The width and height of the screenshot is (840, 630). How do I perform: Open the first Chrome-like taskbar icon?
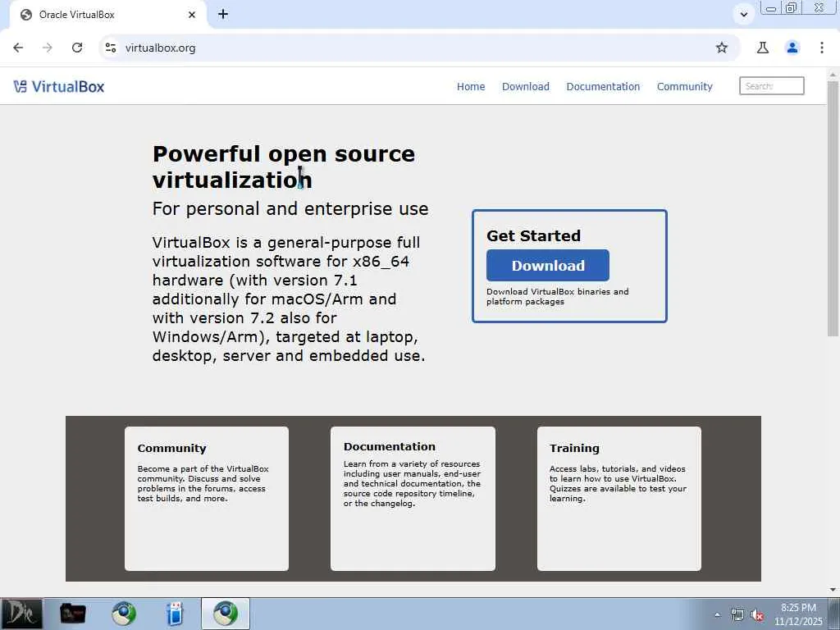(x=124, y=614)
